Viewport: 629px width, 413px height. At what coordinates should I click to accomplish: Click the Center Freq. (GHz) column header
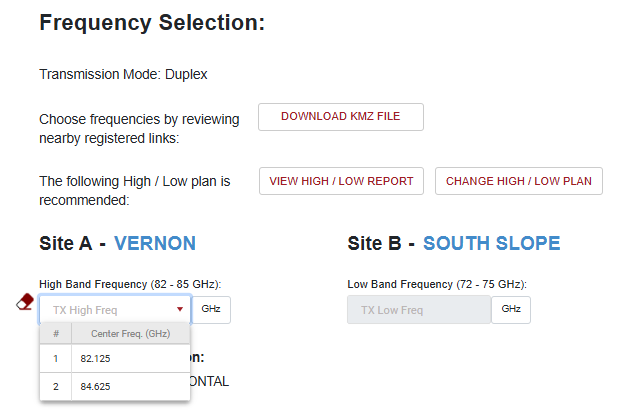(130, 333)
